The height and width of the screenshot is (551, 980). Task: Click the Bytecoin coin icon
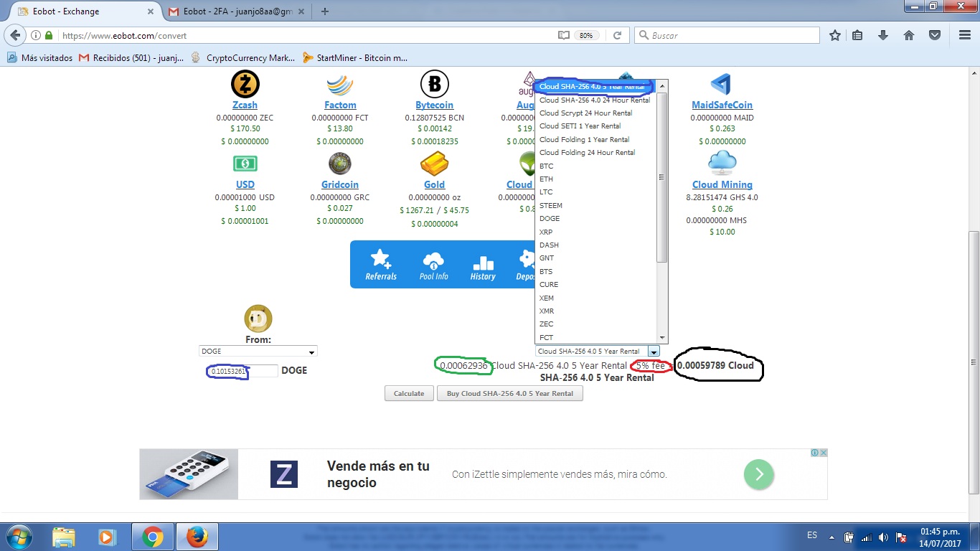(434, 85)
